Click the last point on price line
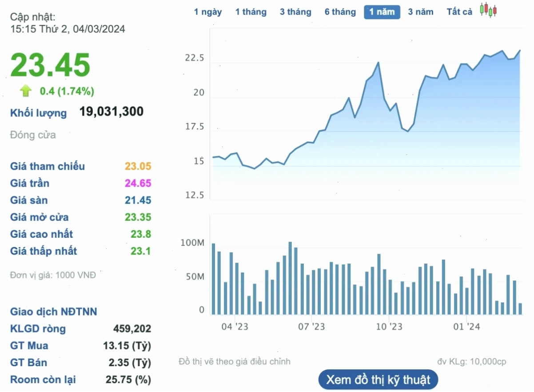This screenshot has width=534, height=392. click(x=520, y=51)
